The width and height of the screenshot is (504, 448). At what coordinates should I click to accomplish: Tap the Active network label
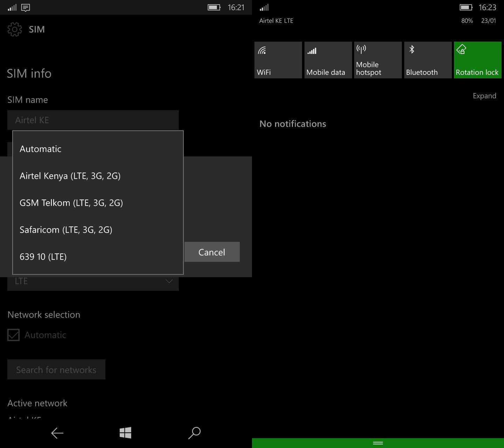(x=37, y=403)
